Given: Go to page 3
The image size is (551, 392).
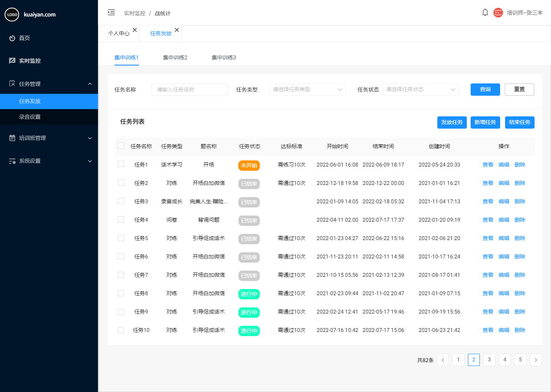Looking at the screenshot, I should [x=489, y=360].
